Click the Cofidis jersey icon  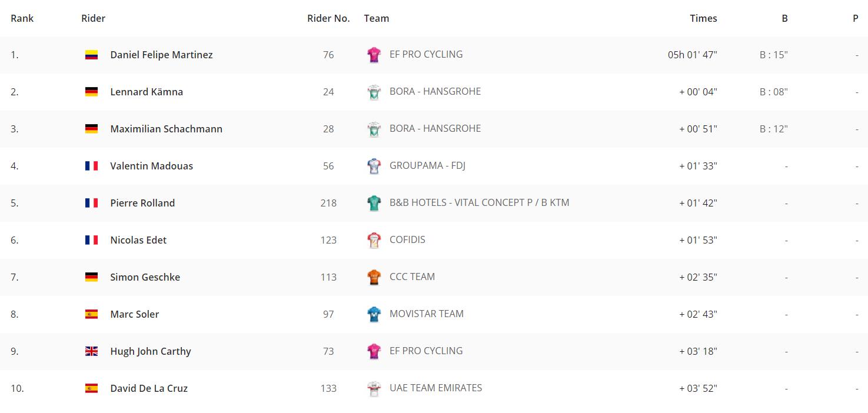point(374,240)
